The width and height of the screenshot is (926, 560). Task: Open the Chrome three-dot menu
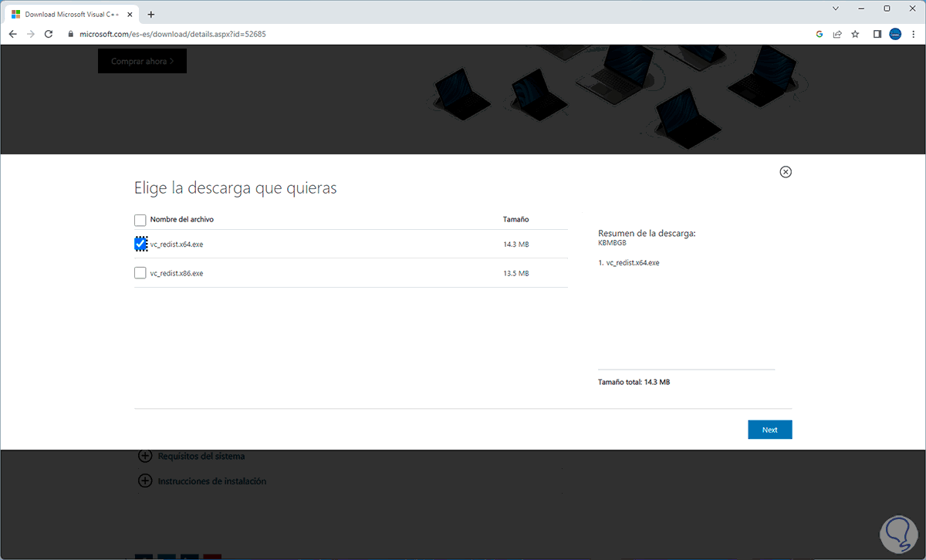[x=913, y=34]
